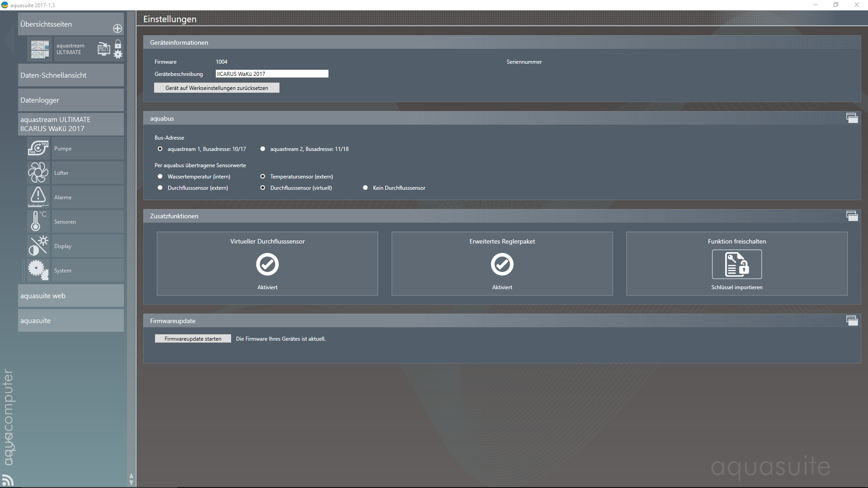Collapse the Firmwareupdate section panel

point(852,320)
